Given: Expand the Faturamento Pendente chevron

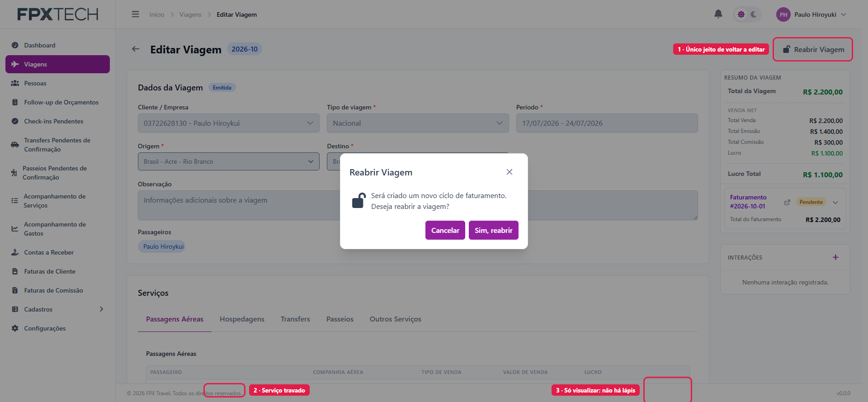Looking at the screenshot, I should (835, 202).
